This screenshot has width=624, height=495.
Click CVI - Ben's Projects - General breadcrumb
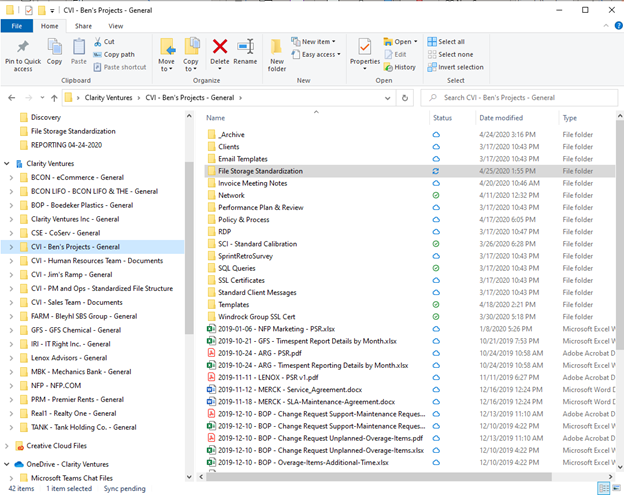(190, 98)
